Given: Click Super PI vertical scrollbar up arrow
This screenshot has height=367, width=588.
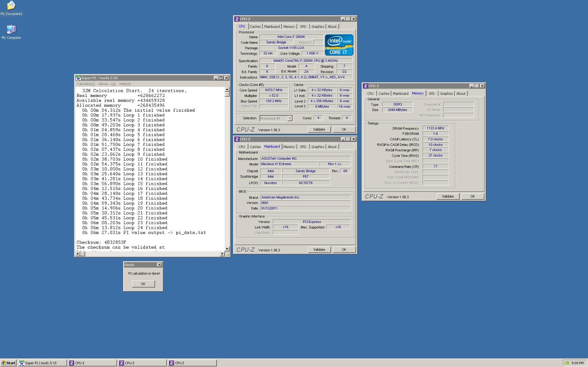Looking at the screenshot, I should click(227, 90).
